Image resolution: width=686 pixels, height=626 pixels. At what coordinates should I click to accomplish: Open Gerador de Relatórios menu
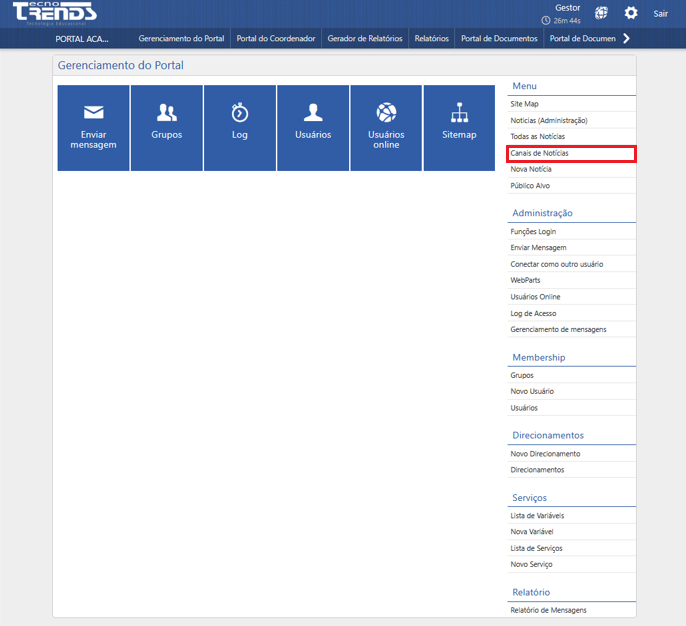(x=365, y=39)
